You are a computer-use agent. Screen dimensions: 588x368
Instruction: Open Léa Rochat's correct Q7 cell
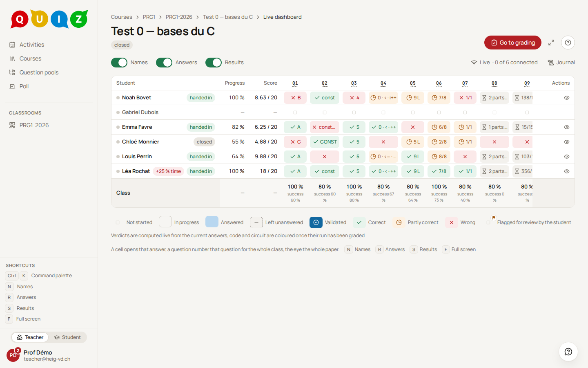[465, 171]
